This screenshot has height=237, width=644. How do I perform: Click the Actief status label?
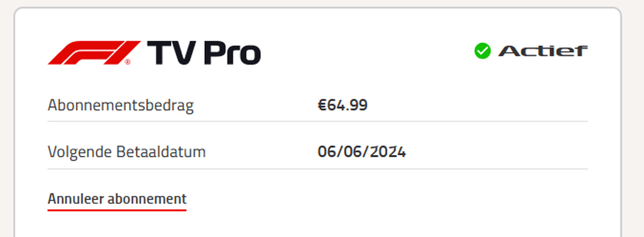(x=543, y=51)
